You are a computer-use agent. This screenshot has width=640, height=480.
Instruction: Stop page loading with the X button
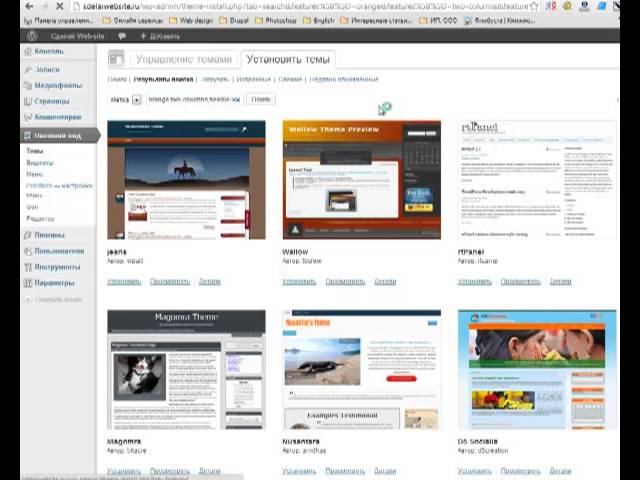59,6
